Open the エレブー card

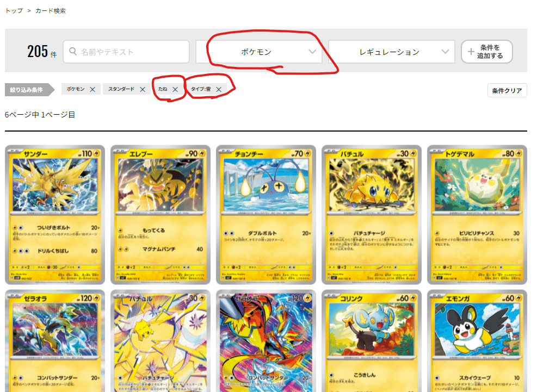[x=161, y=215]
